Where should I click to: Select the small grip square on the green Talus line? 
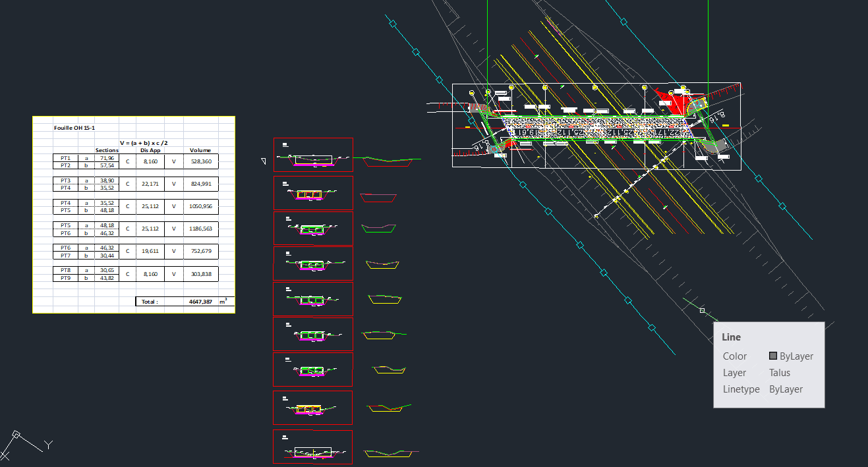tap(702, 310)
